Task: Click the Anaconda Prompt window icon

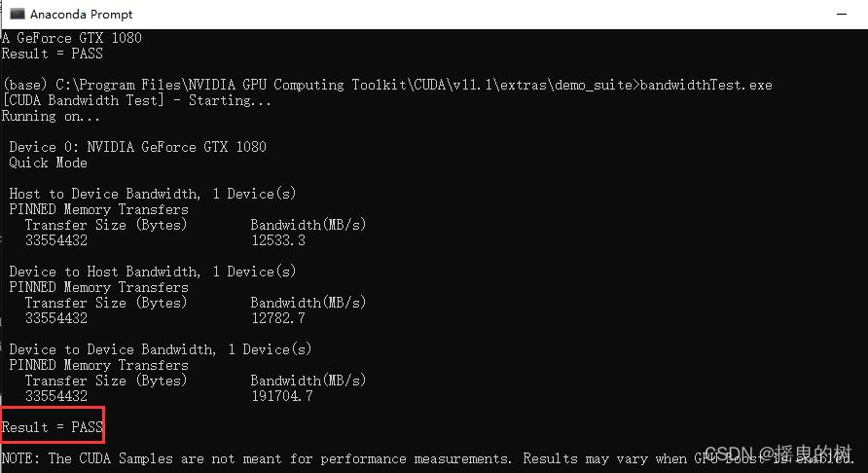Action: (x=18, y=14)
